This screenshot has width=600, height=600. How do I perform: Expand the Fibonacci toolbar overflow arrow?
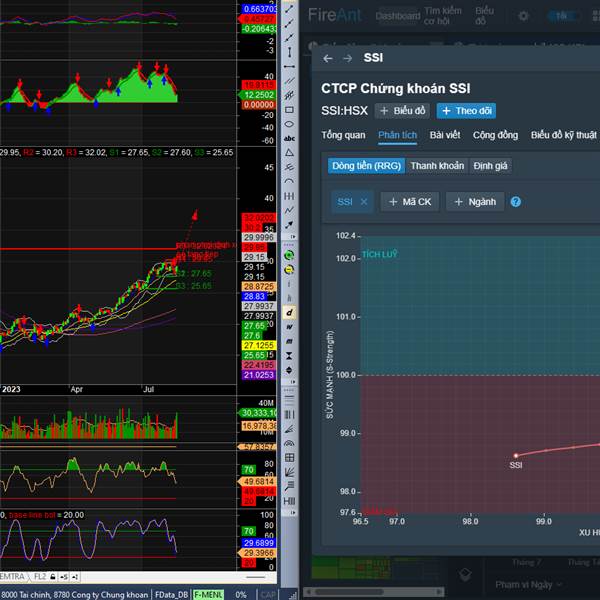point(293,512)
